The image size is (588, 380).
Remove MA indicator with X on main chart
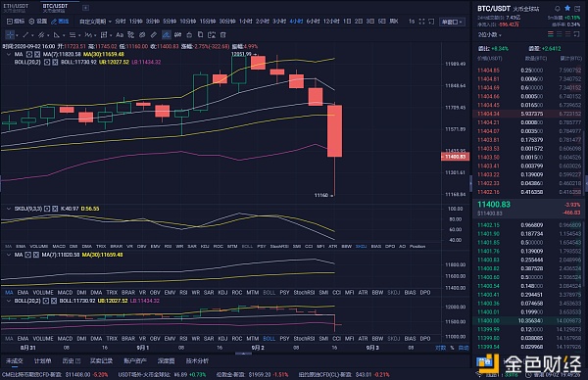[x=37, y=54]
